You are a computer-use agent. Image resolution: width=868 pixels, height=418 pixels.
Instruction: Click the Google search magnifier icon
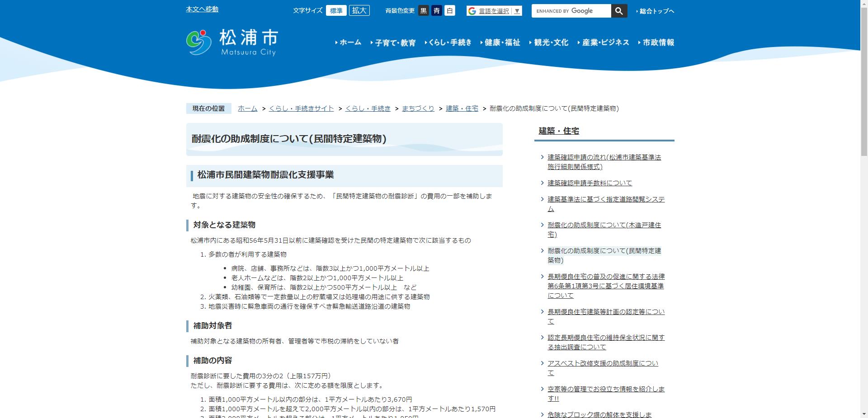[x=619, y=11]
